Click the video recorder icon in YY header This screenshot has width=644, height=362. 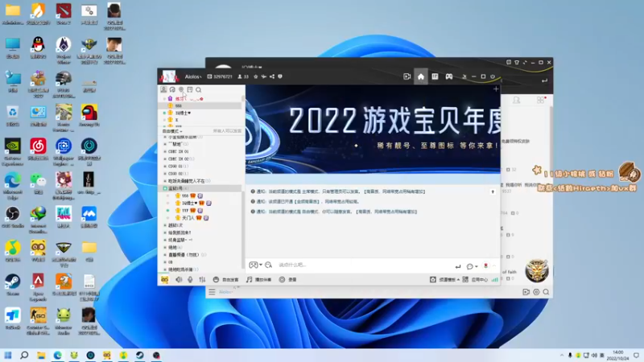click(x=407, y=76)
